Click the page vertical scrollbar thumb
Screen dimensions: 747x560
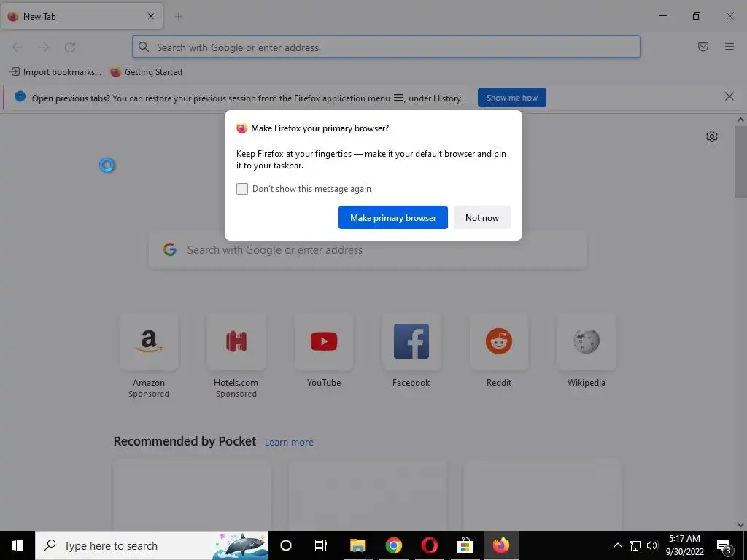coord(740,162)
